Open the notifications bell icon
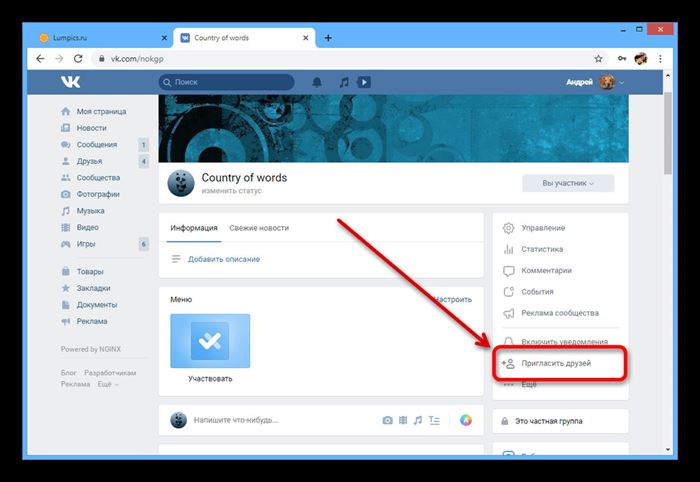 pos(317,82)
